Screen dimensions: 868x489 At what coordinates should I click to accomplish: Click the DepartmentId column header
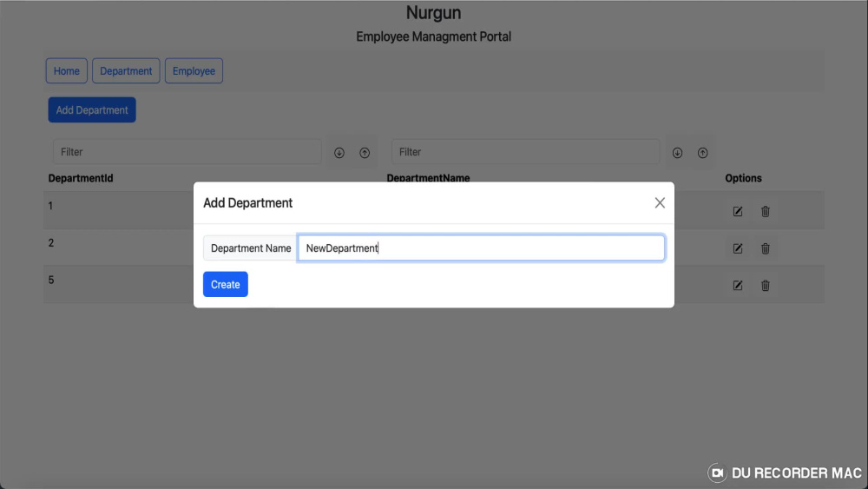coord(80,178)
